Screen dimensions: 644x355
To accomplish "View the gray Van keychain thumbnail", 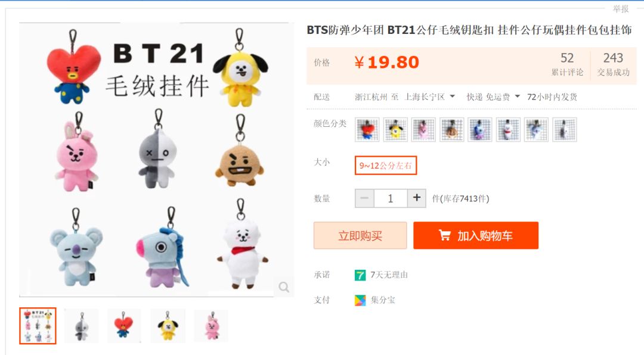I will click(x=81, y=326).
